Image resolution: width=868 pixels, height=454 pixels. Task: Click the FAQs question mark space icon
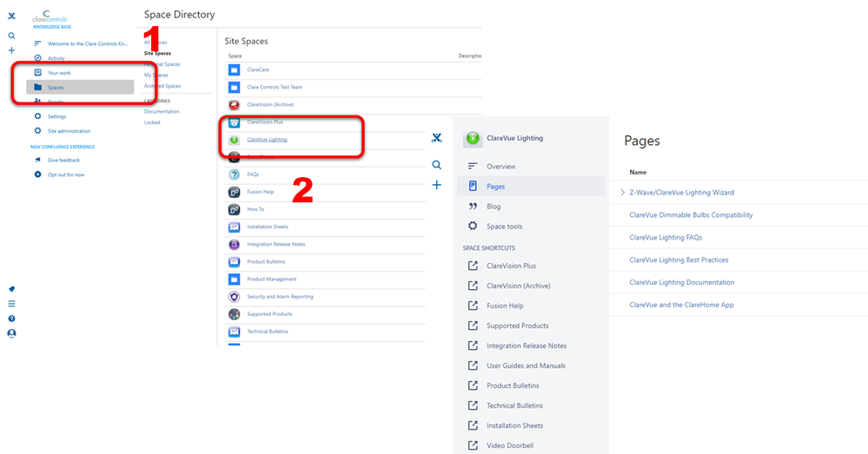pos(235,174)
